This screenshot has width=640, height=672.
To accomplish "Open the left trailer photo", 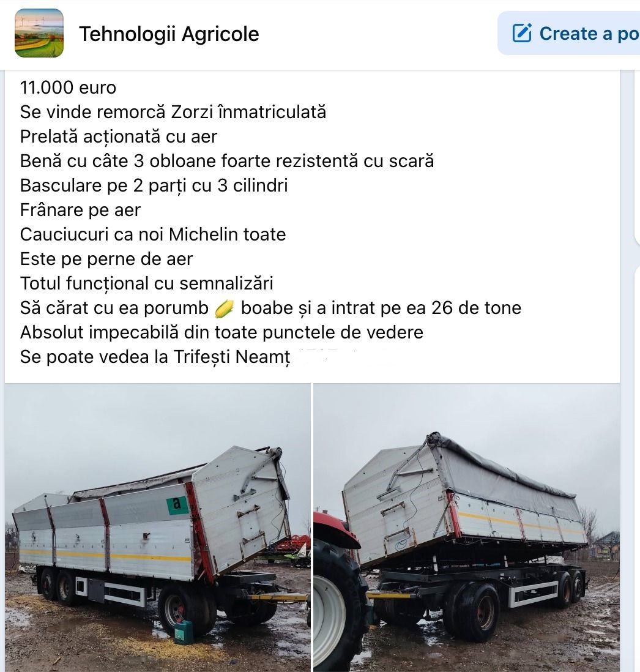I will (158, 528).
